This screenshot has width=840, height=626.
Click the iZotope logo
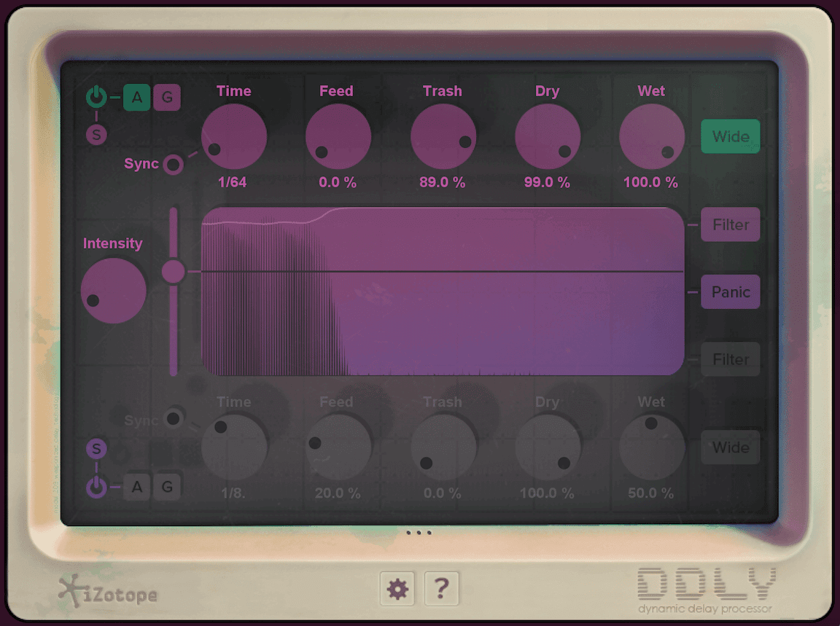[x=108, y=592]
